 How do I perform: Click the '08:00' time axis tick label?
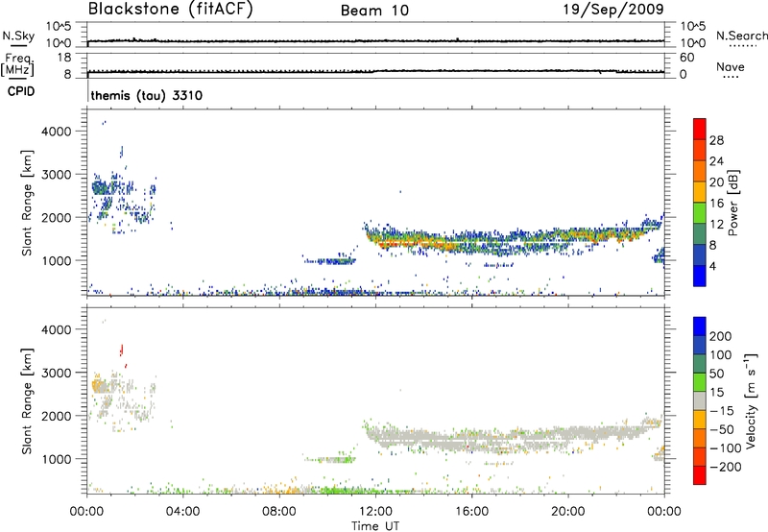click(x=279, y=512)
